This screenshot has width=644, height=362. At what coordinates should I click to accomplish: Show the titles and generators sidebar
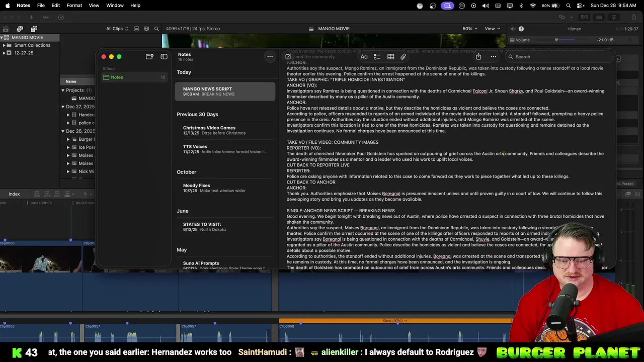coord(33,29)
